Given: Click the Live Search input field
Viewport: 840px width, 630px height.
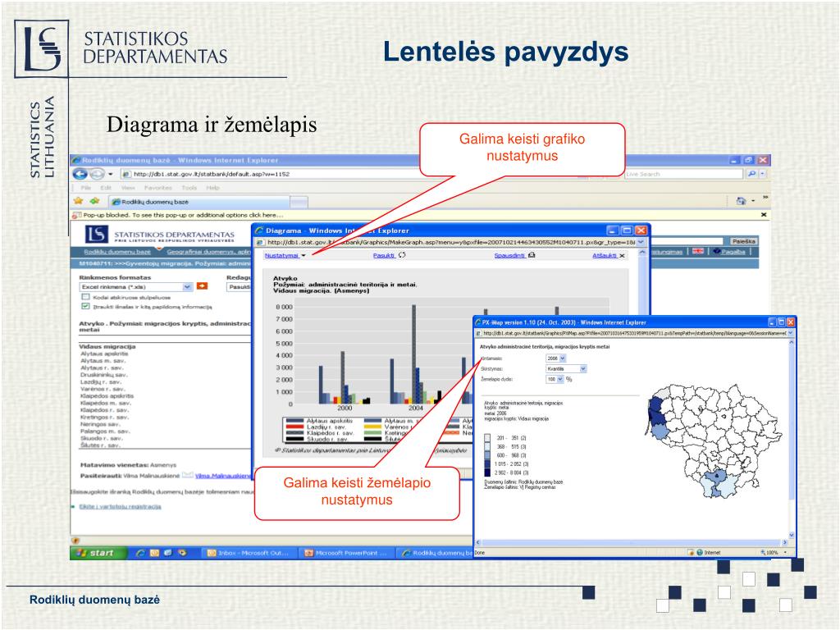Looking at the screenshot, I should [683, 174].
